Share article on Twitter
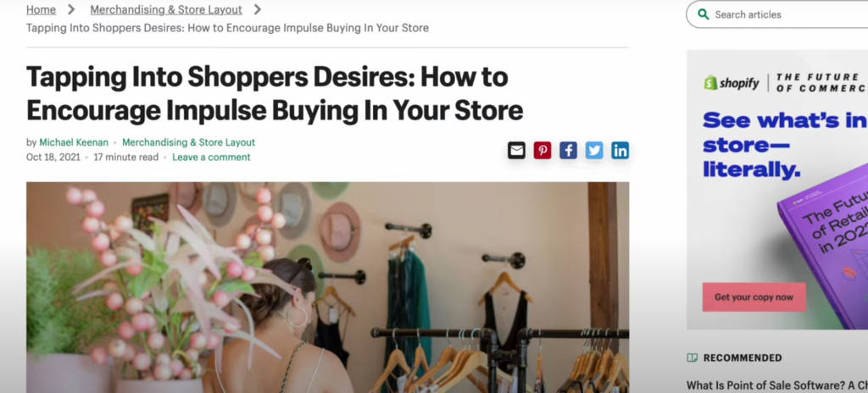The image size is (868, 393). point(594,150)
